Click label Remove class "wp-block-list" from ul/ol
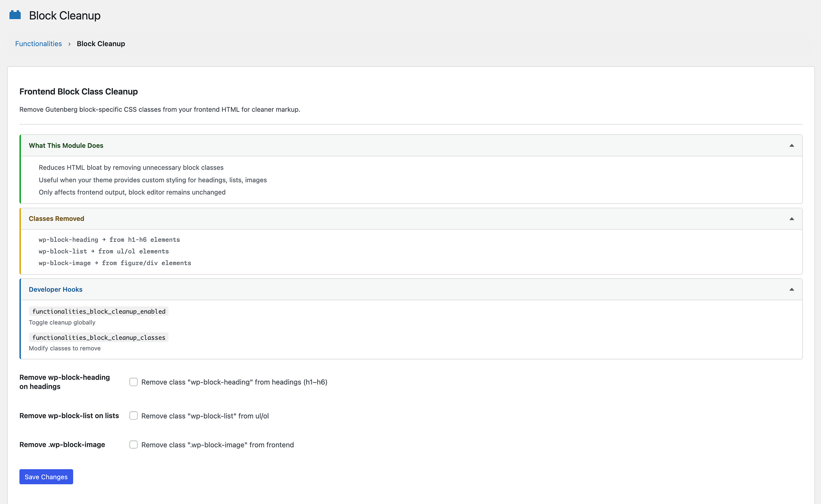Viewport: 821px width, 504px height. pyautogui.click(x=205, y=416)
